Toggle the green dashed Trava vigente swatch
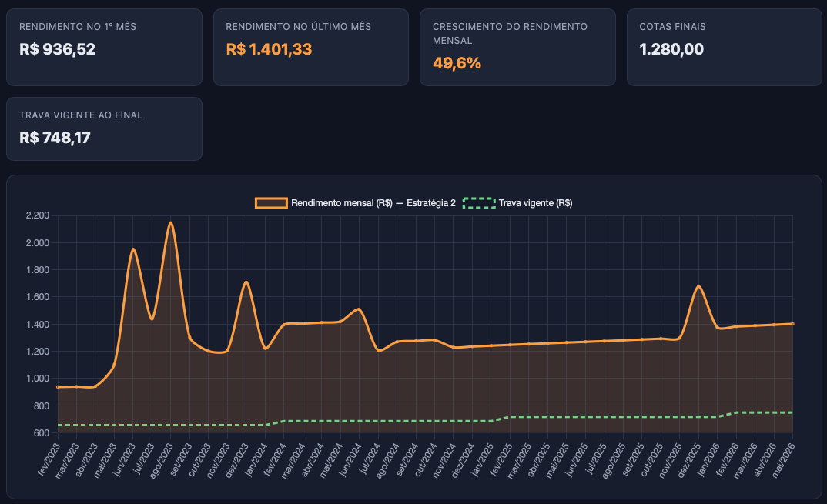827x504 pixels. [479, 203]
